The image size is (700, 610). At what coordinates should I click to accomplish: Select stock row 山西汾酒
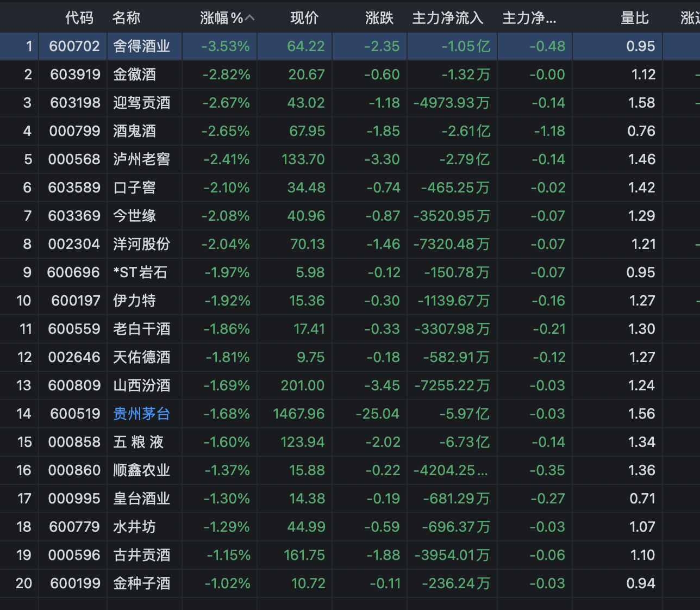[350, 385]
